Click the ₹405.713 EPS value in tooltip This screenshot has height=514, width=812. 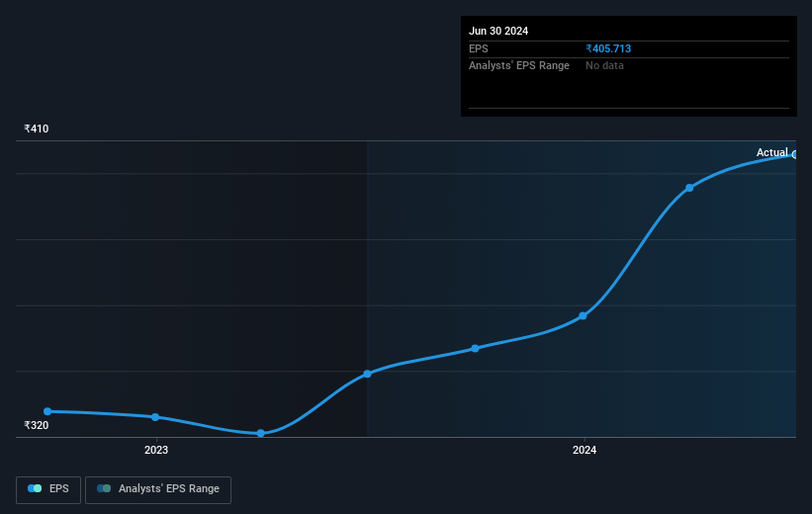point(608,48)
